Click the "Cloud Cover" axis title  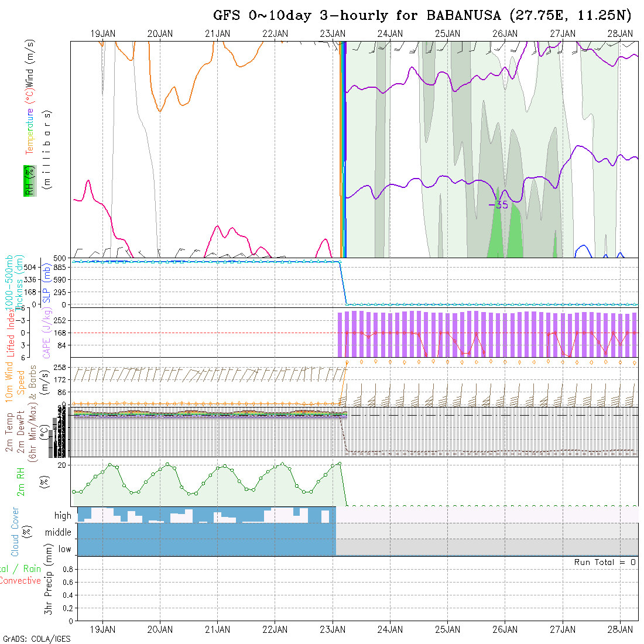tap(16, 532)
